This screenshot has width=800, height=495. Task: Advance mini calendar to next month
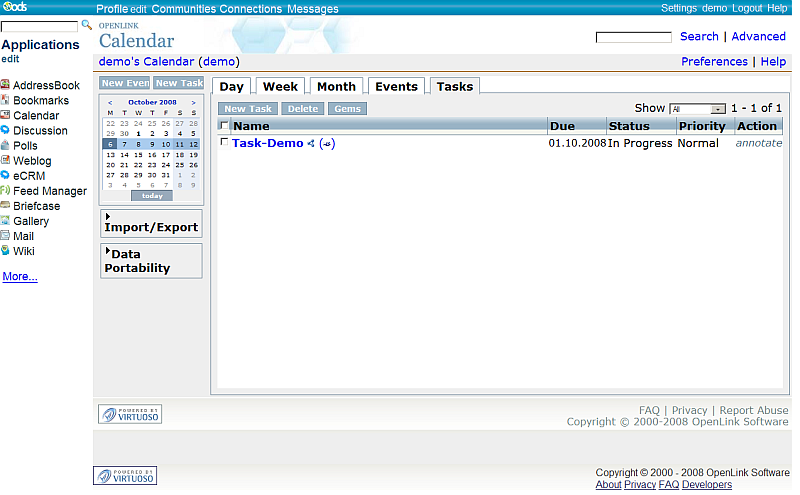tap(193, 103)
